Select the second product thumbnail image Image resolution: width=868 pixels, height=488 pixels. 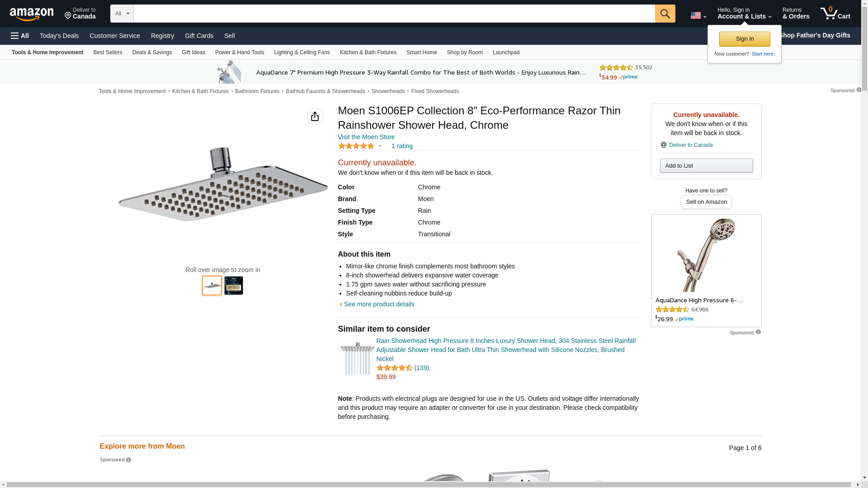[234, 286]
